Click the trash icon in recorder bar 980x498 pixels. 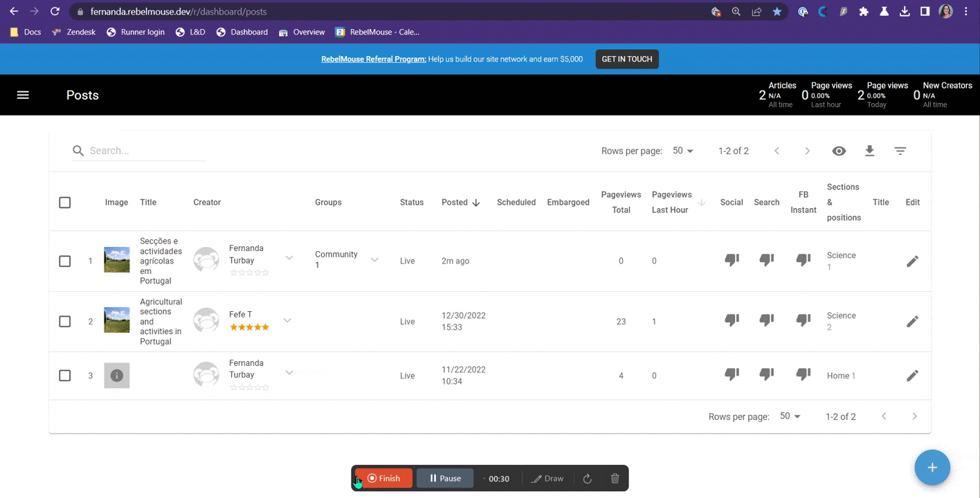coord(615,479)
